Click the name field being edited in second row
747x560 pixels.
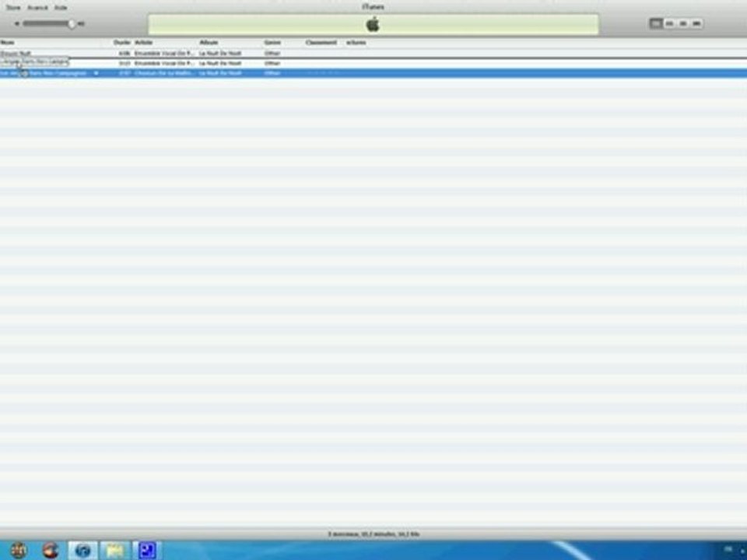pyautogui.click(x=34, y=62)
